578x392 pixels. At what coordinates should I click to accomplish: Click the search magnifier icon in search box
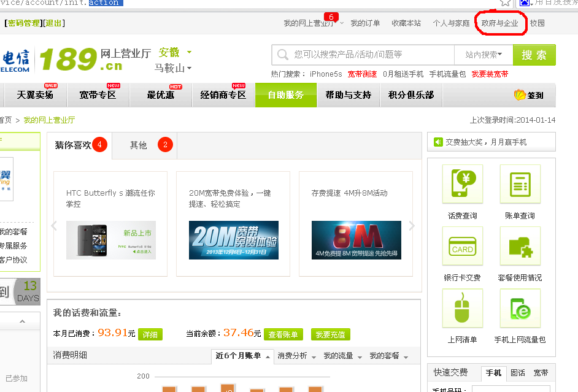(x=283, y=55)
